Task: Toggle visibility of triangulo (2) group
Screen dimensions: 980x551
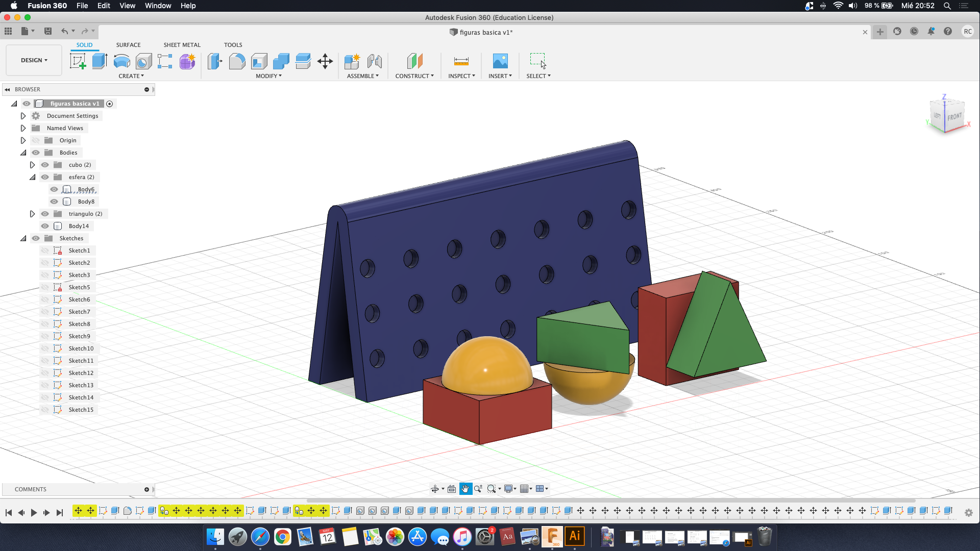Action: point(45,213)
